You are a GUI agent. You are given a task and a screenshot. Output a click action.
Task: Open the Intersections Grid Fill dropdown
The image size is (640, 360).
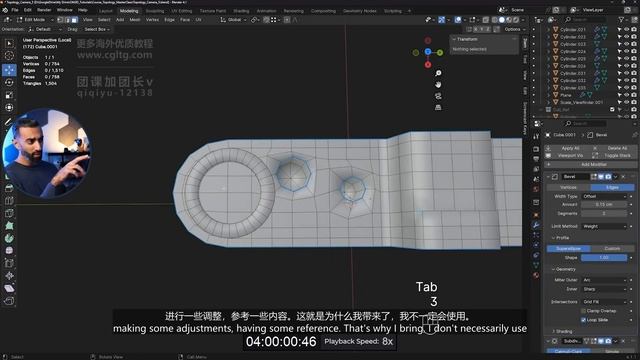pyautogui.click(x=604, y=302)
